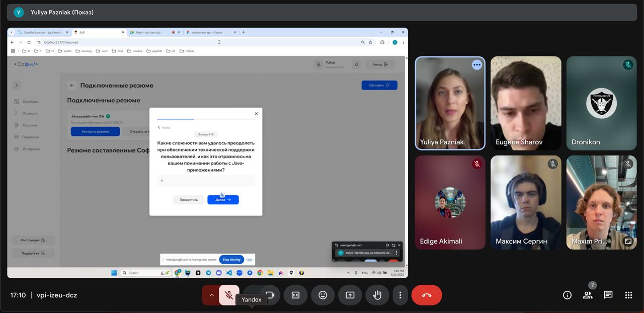The height and width of the screenshot is (313, 644).
Task: Open Telegram from the Windows taskbar
Action: [208, 273]
